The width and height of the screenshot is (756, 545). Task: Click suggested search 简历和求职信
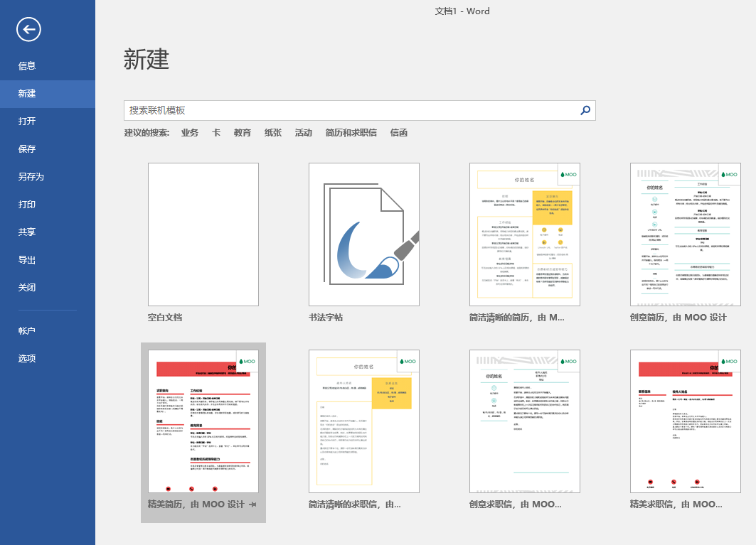click(x=351, y=133)
